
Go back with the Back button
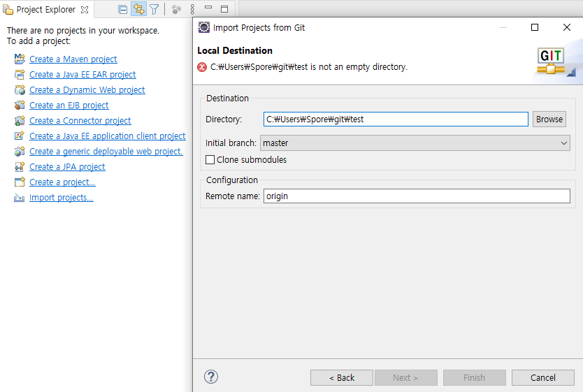[342, 378]
